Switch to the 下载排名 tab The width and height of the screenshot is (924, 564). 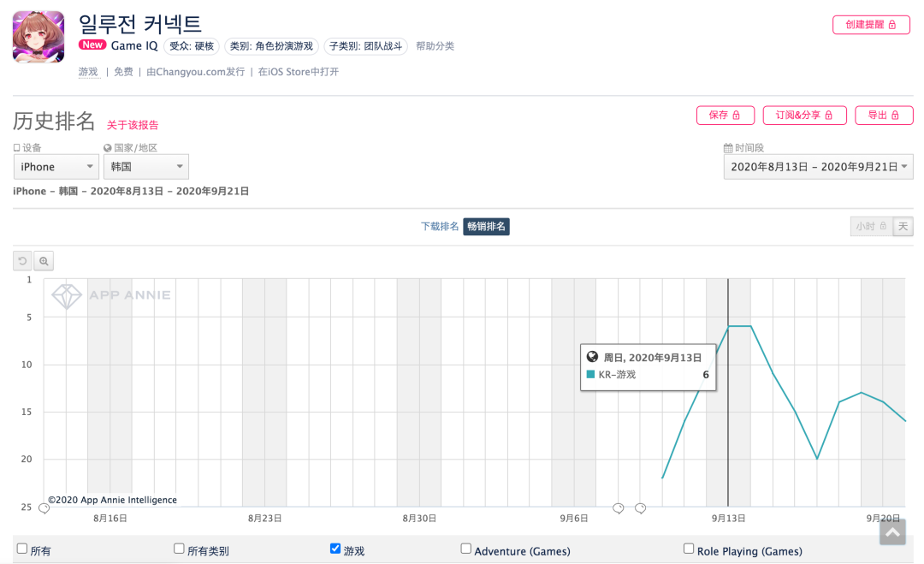(x=440, y=227)
